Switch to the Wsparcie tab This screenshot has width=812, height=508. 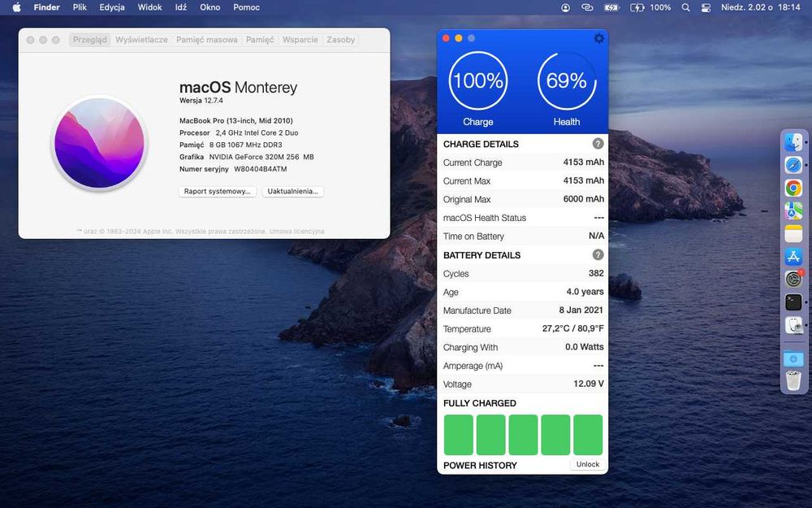[x=300, y=39]
